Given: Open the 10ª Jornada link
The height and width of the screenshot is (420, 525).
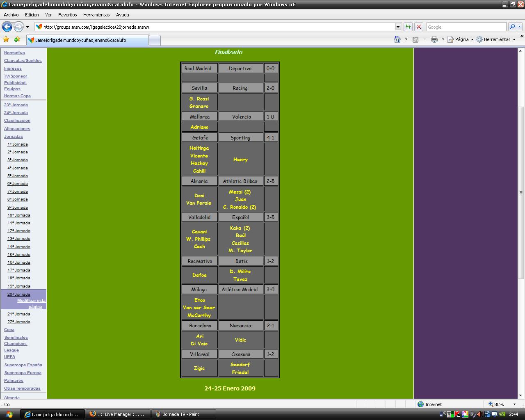Looking at the screenshot, I should pyautogui.click(x=19, y=215).
